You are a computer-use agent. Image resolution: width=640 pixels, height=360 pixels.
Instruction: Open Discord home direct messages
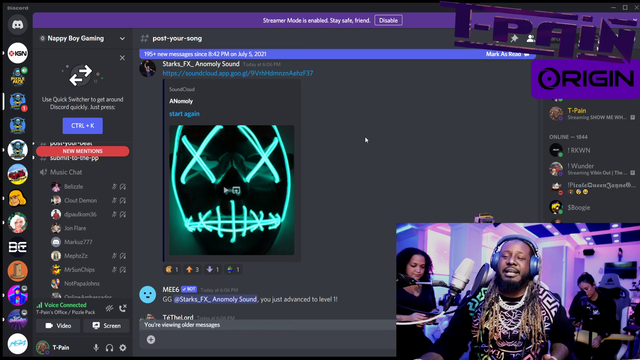point(17,25)
